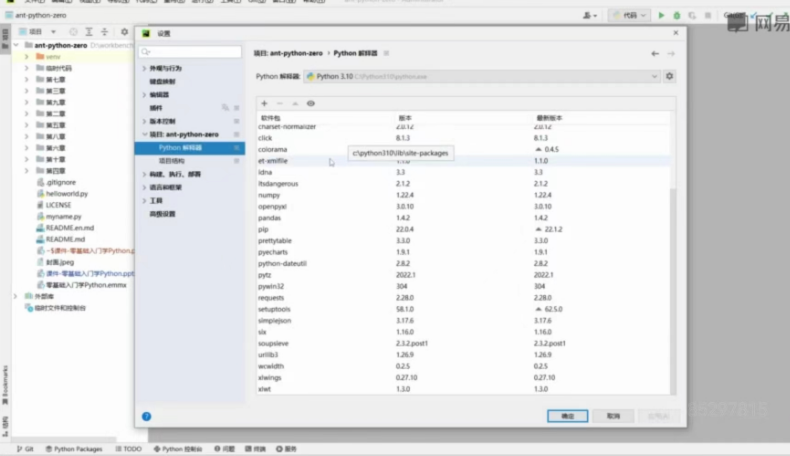Open the Services tool window

click(286, 448)
